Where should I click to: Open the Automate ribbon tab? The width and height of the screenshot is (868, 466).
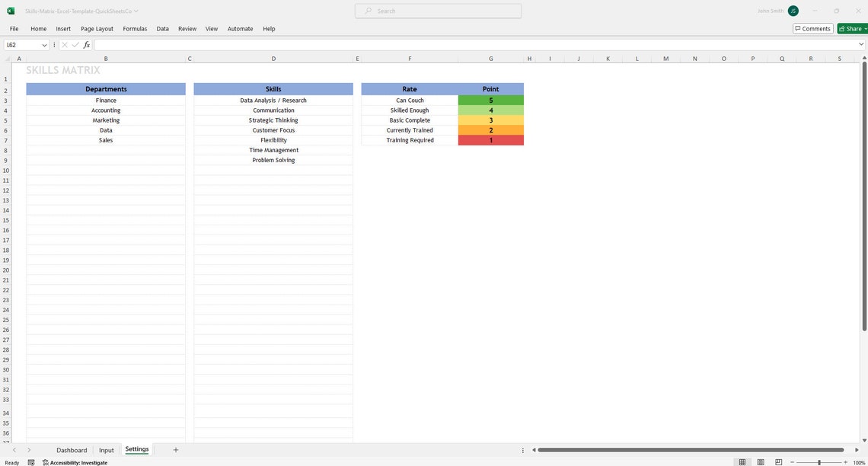pos(241,29)
